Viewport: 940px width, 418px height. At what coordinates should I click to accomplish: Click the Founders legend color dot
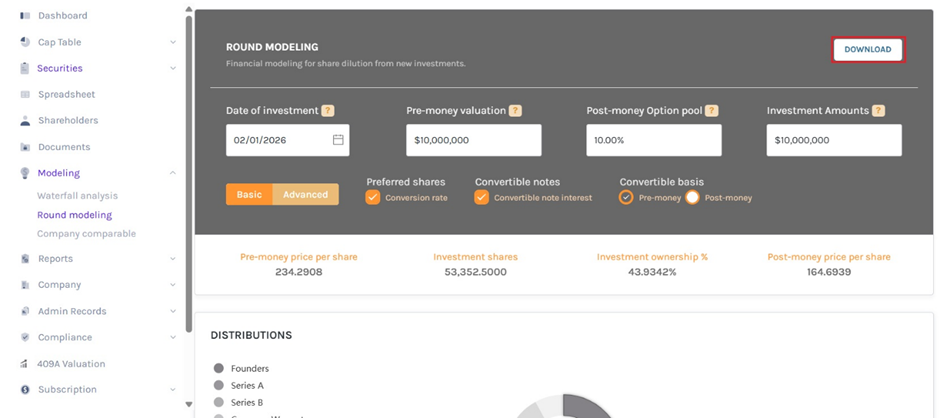(x=218, y=369)
